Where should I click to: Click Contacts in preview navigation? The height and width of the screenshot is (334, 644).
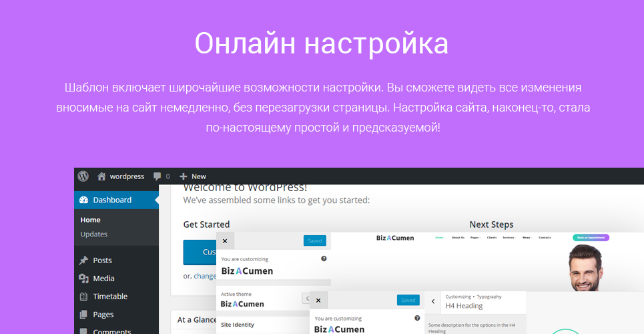(545, 238)
